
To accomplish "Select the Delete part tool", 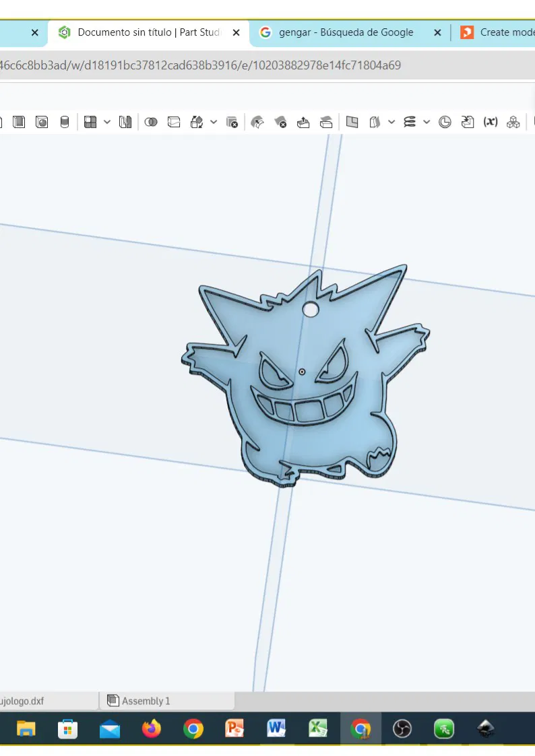I will click(x=232, y=122).
